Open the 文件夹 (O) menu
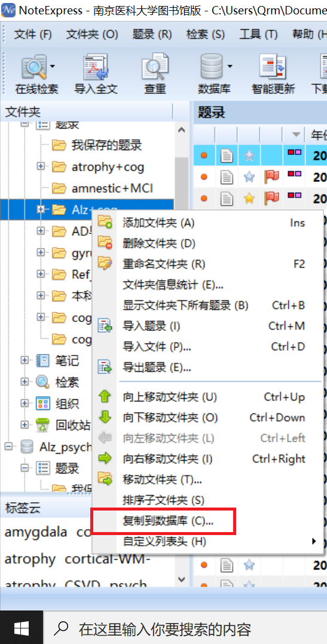The image size is (327, 644). pyautogui.click(x=92, y=34)
